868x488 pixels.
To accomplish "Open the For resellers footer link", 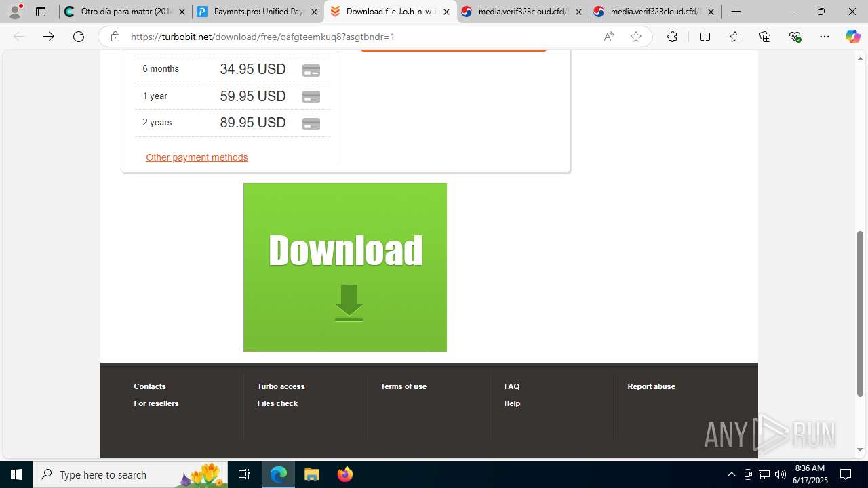I will click(x=156, y=403).
